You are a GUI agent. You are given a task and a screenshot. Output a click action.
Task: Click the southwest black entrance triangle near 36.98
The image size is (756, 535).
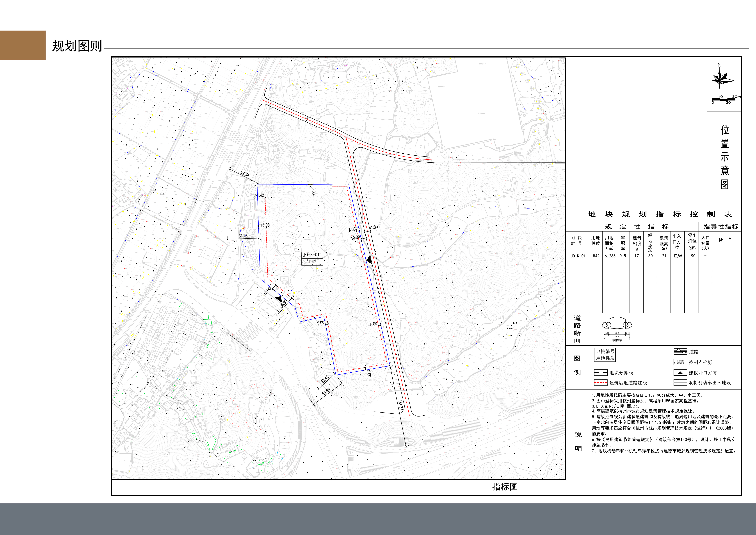(x=279, y=299)
